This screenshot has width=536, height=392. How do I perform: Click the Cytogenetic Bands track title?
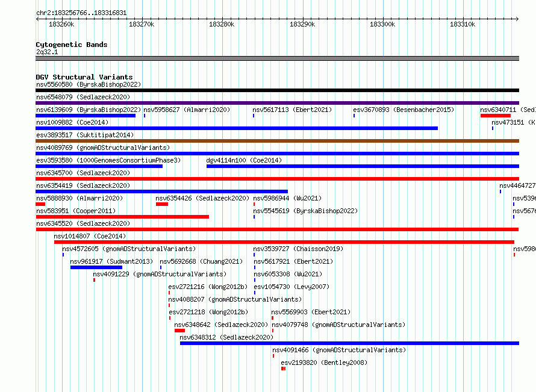72,45
